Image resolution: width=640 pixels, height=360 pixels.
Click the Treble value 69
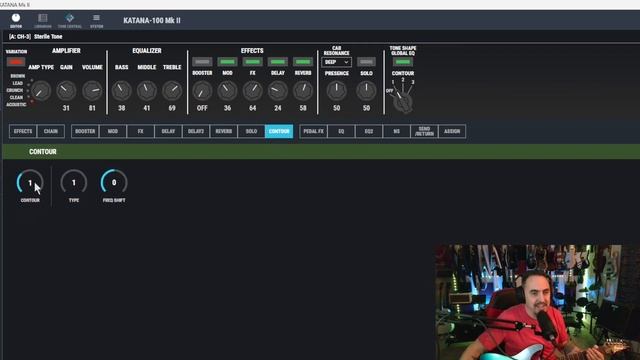[x=172, y=108]
